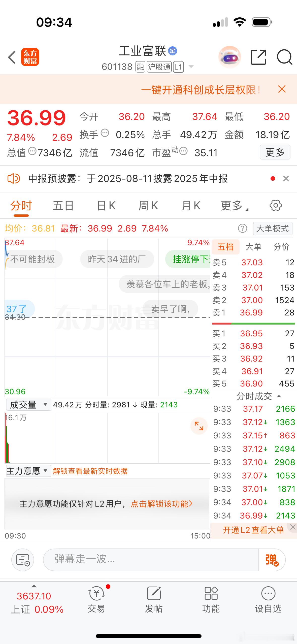Viewport: 297px width, 644px height.
Task: Open the 发帖 post icon
Action: pos(154,600)
